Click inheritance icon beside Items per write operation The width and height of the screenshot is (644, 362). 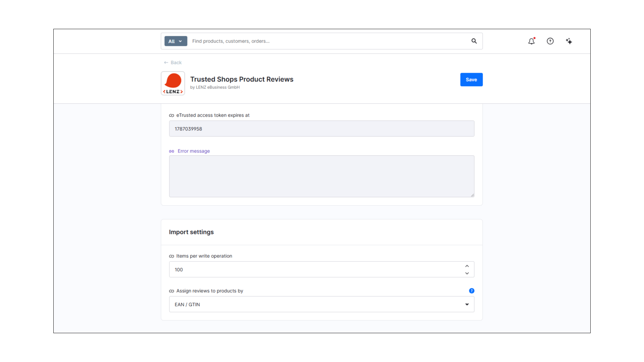pos(171,256)
